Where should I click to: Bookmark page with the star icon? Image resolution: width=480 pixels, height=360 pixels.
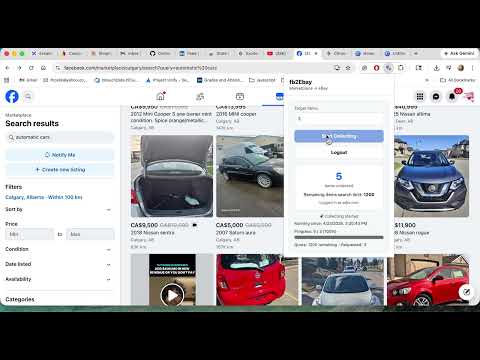click(x=348, y=68)
